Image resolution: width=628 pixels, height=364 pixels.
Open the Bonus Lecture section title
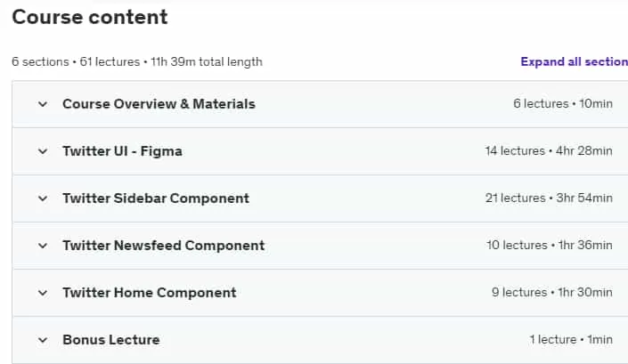point(111,340)
